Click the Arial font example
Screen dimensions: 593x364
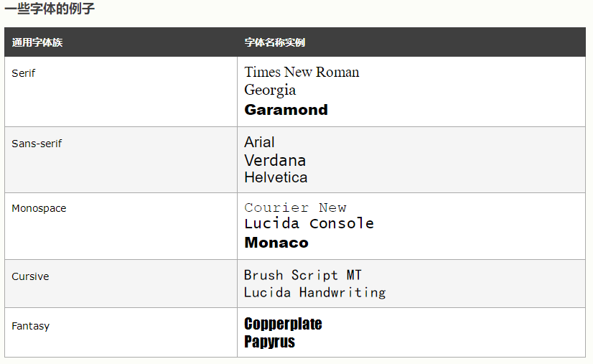click(259, 142)
